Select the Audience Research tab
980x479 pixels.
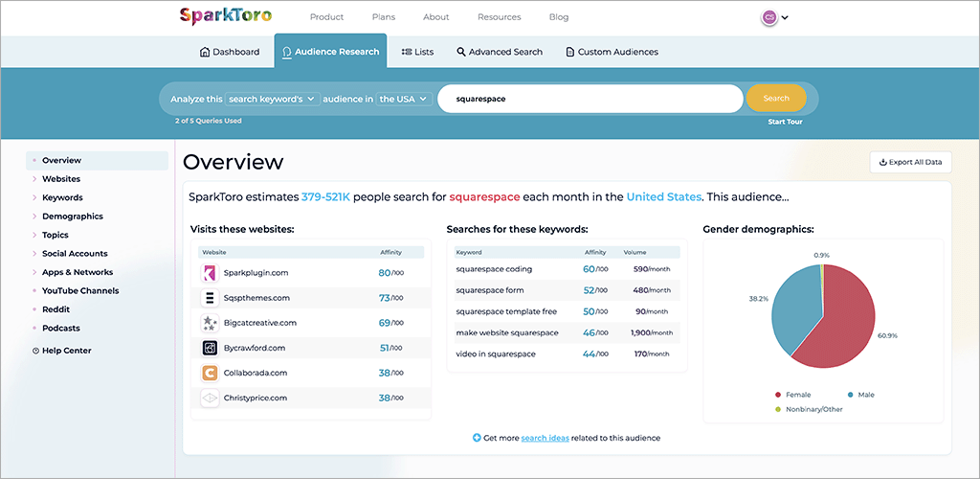pos(330,52)
